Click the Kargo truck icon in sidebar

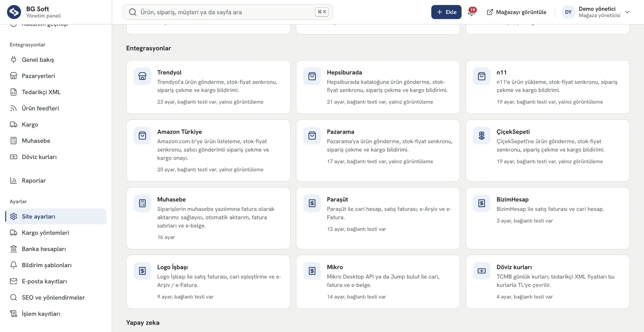(x=14, y=124)
